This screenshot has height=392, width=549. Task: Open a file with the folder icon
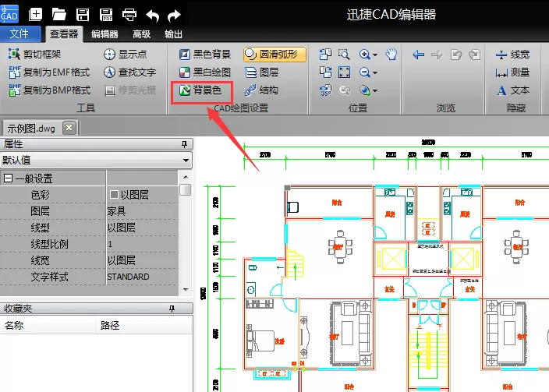58,14
